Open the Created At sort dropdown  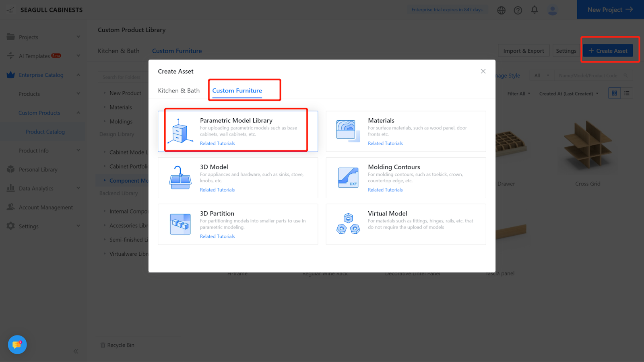coord(569,94)
